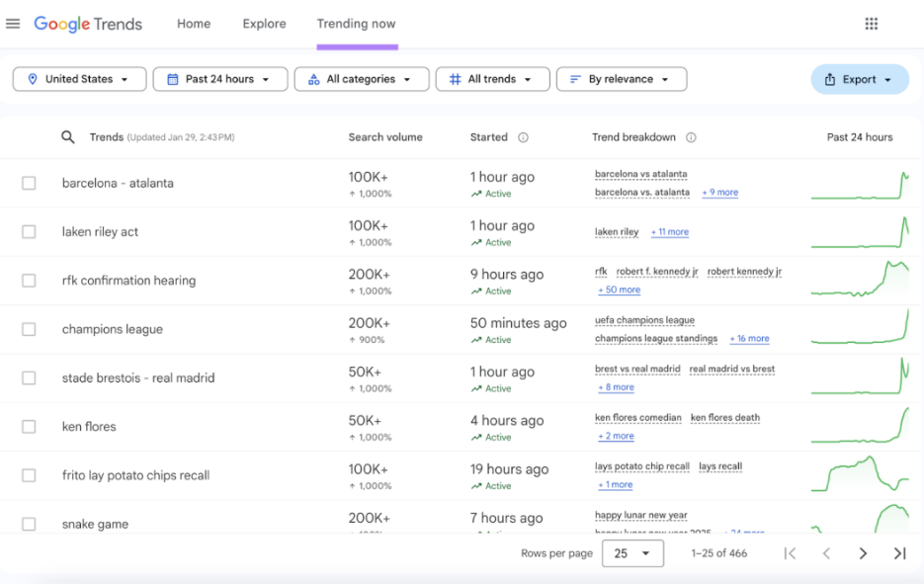Change the Rows per page dropdown
The height and width of the screenshot is (584, 924).
632,553
